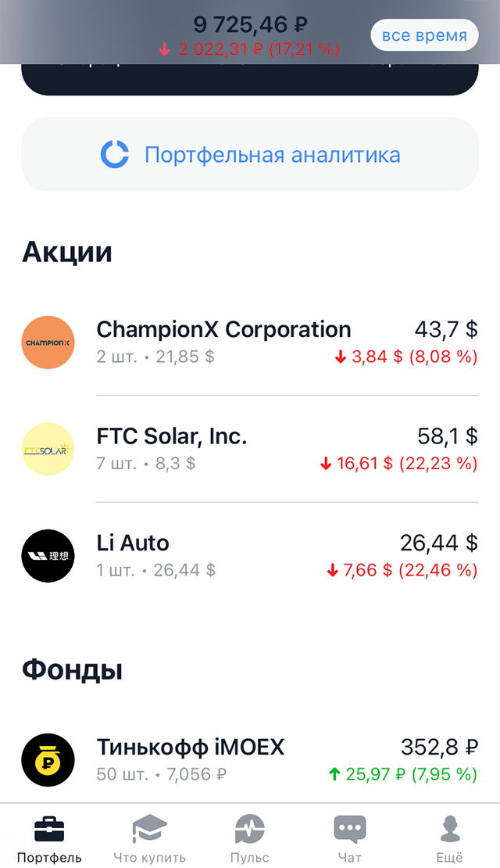Tap the Тинькофф iMOEX fund icon
The image size is (500, 868).
click(48, 760)
